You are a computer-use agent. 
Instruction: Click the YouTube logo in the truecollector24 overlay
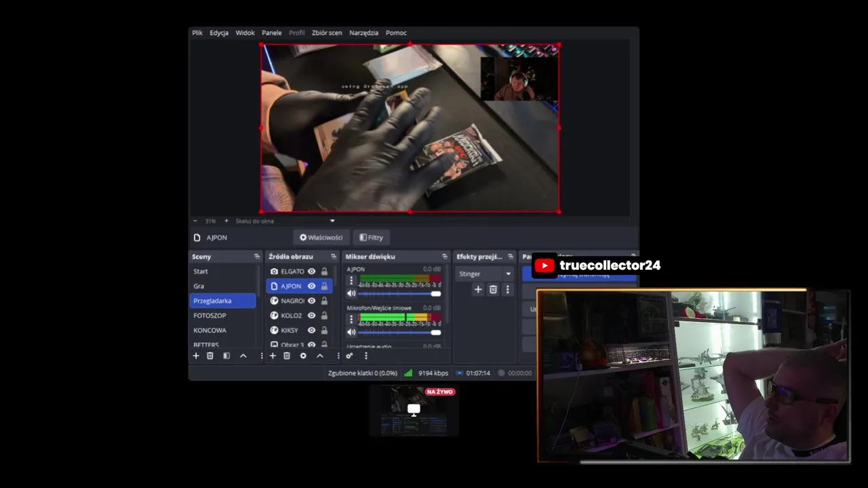545,266
